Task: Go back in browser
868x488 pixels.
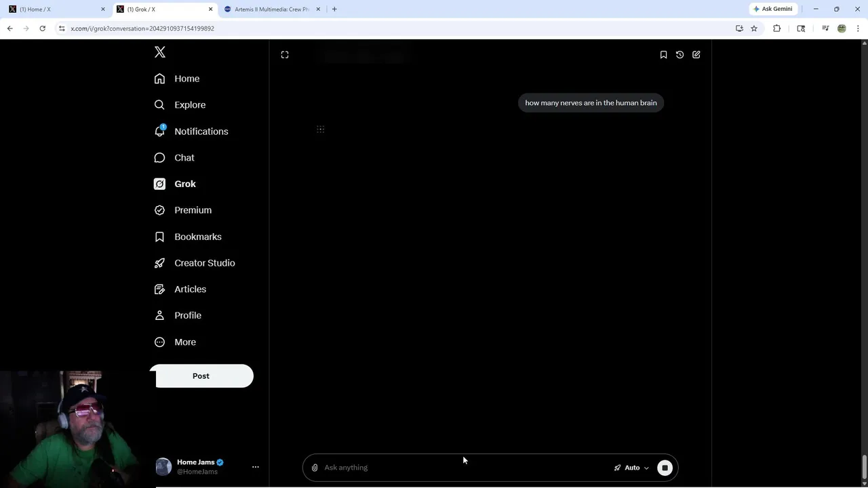Action: [9, 28]
